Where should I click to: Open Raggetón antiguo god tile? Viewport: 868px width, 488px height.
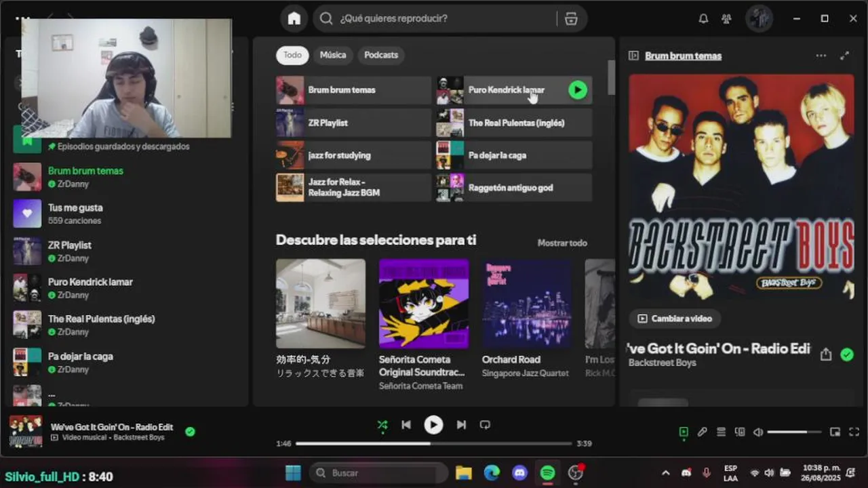(x=514, y=188)
